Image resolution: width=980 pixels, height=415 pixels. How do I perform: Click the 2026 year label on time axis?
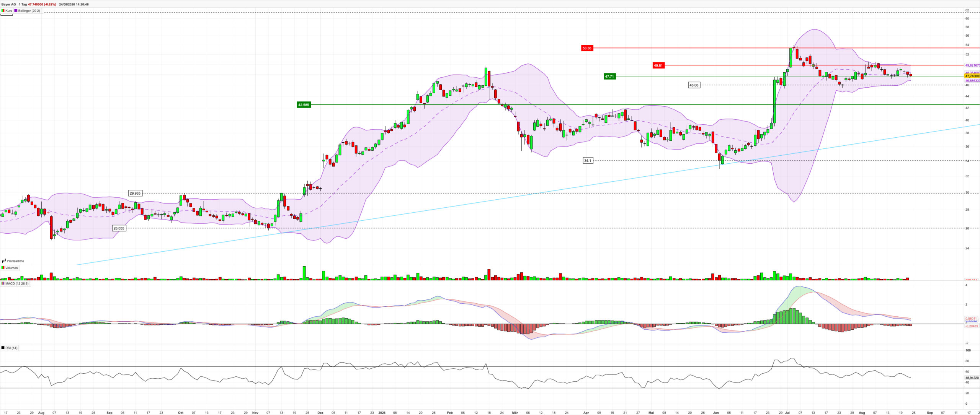(x=382, y=413)
